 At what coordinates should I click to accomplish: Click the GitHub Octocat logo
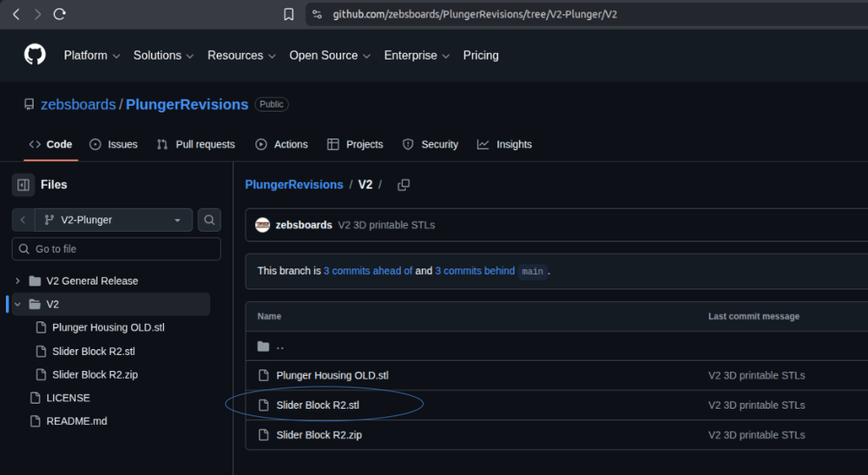(x=35, y=55)
